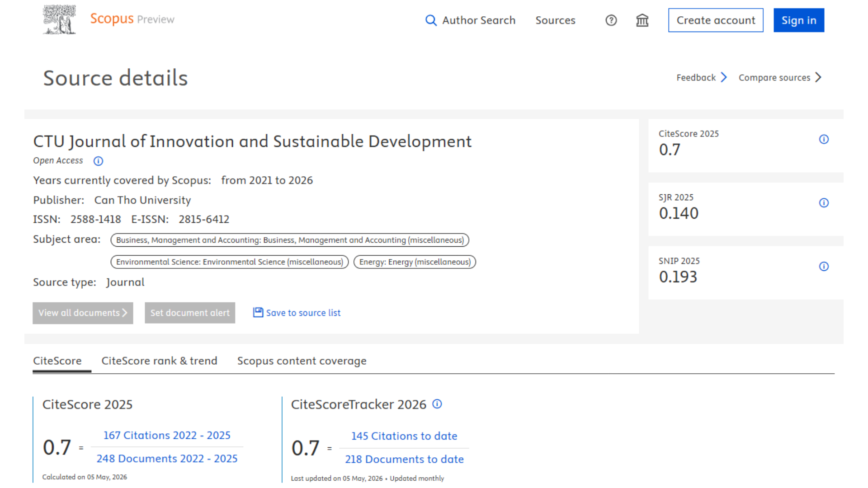868x488 pixels.
Task: Click the E-ISSN value 2815-6412
Action: (204, 219)
